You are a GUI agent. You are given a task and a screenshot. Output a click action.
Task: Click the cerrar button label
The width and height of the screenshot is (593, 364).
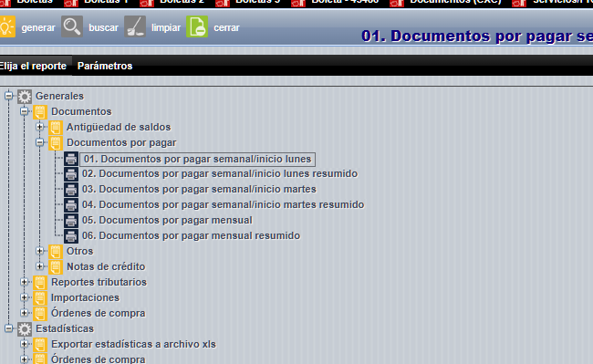(226, 27)
